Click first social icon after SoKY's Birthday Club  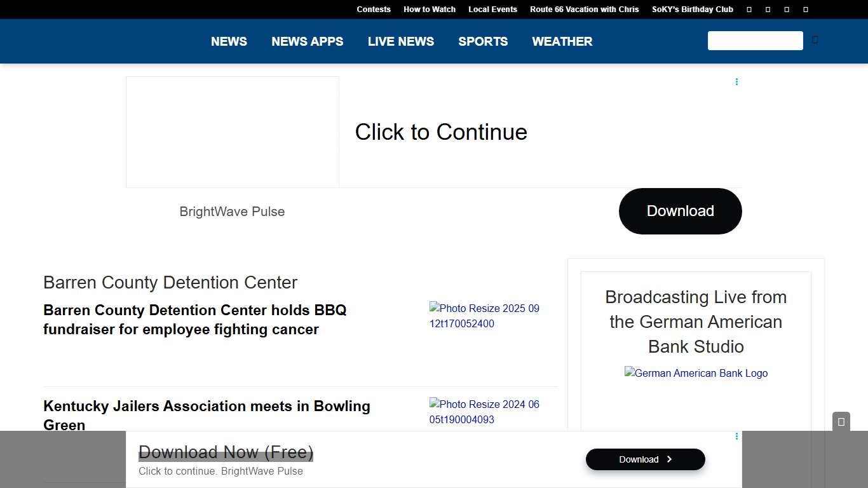coord(749,10)
